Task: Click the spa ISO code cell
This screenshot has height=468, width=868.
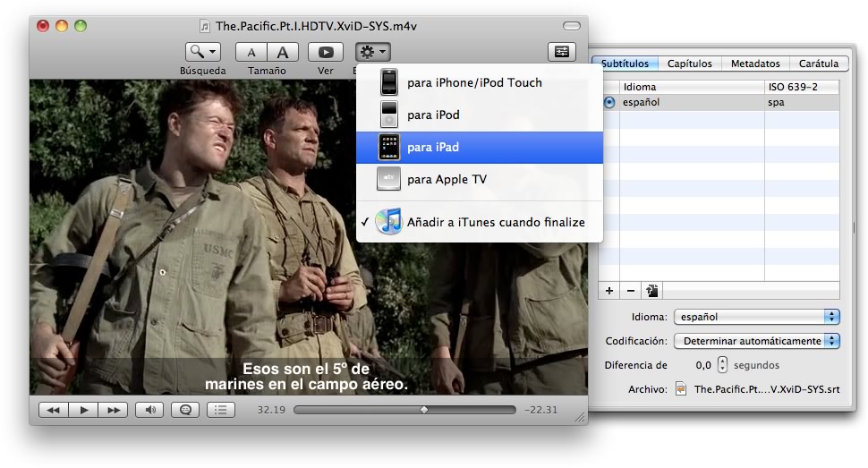Action: pos(802,103)
